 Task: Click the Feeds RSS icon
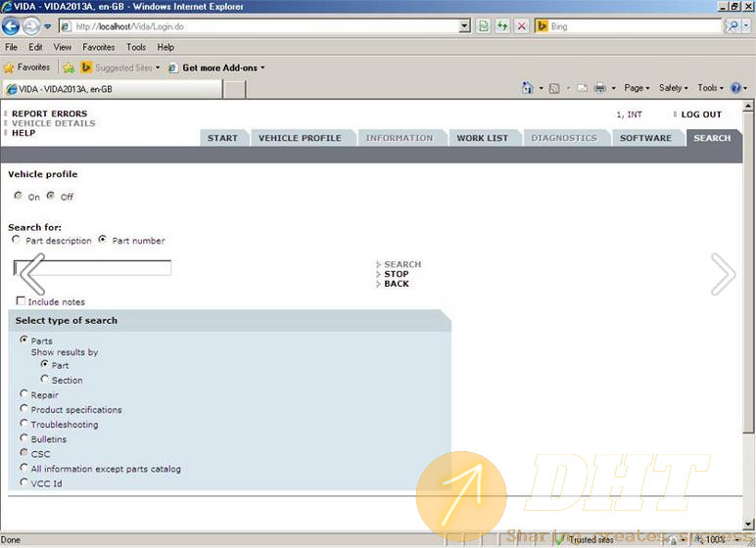pos(554,88)
